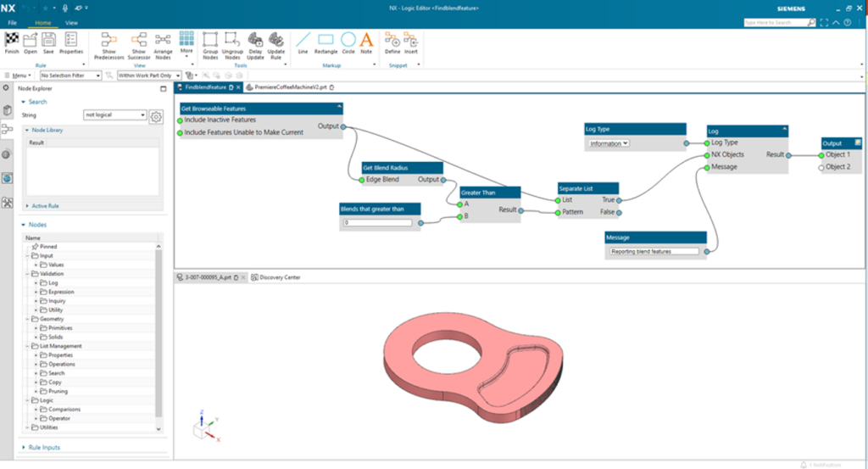Switch to the View ribbon tab
Viewport: 868px width, 469px height.
tap(71, 22)
